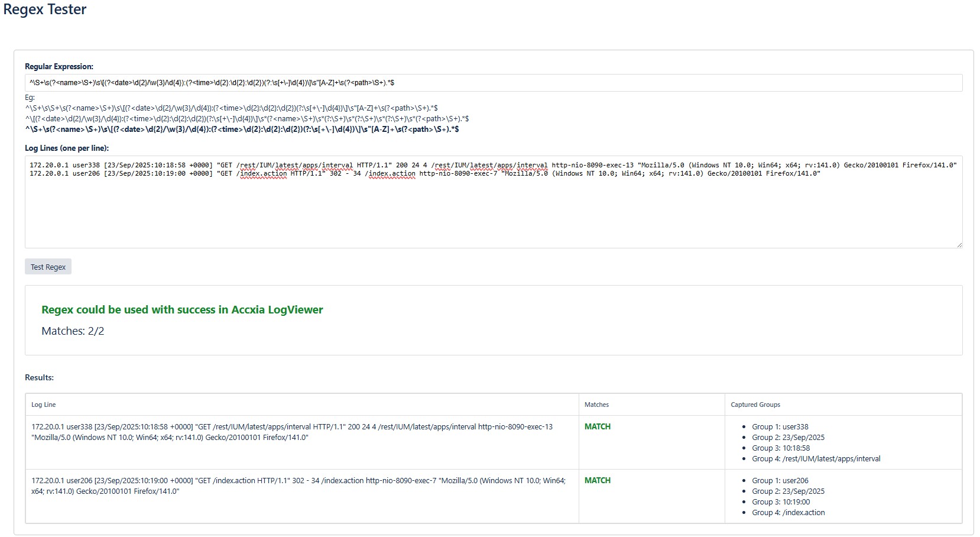Click the Matches column header

596,405
